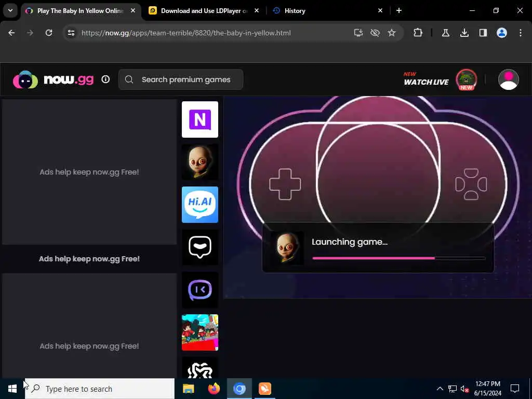Screen dimensions: 532x399
Task: Open the Chrome three-dot menu
Action: click(x=521, y=33)
